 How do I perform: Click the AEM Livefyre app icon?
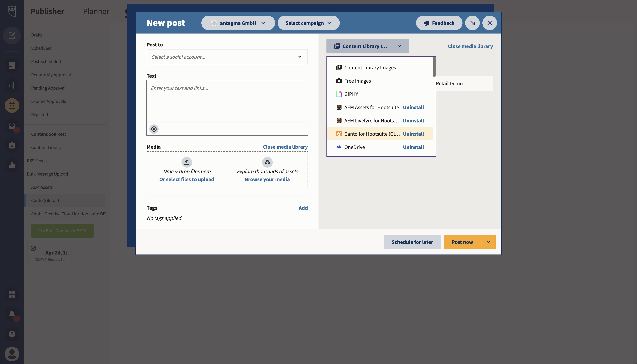(x=339, y=120)
